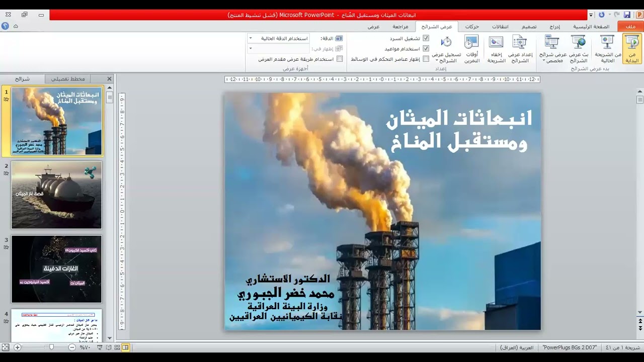644x362 pixels.
Task: Select slide 2 thumbnail with tanker ship
Action: 57,195
